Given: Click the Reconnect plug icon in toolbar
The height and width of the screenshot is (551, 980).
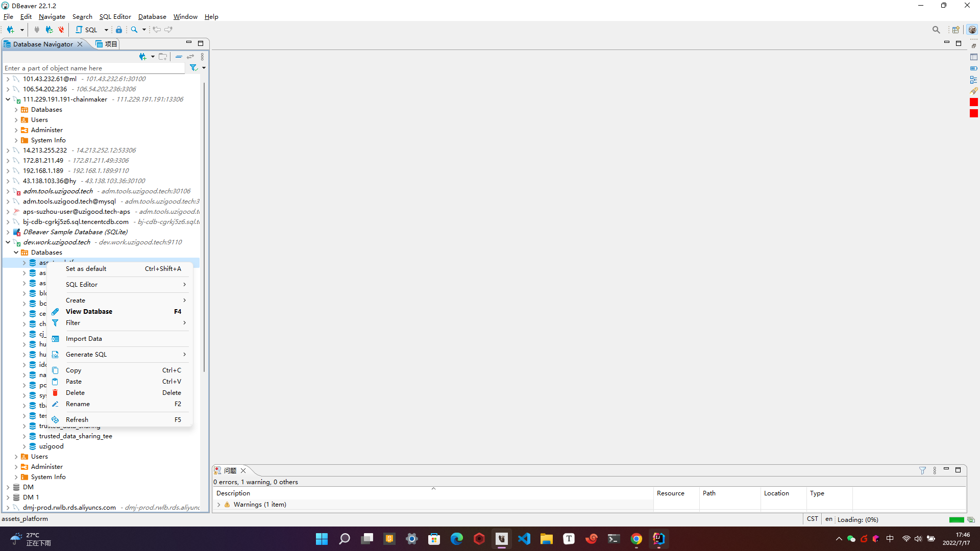Looking at the screenshot, I should click(x=49, y=30).
